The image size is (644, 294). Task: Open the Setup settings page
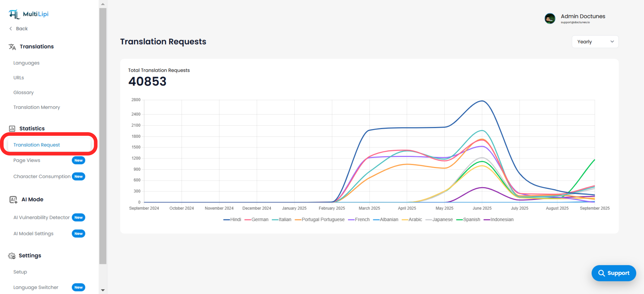(x=20, y=272)
